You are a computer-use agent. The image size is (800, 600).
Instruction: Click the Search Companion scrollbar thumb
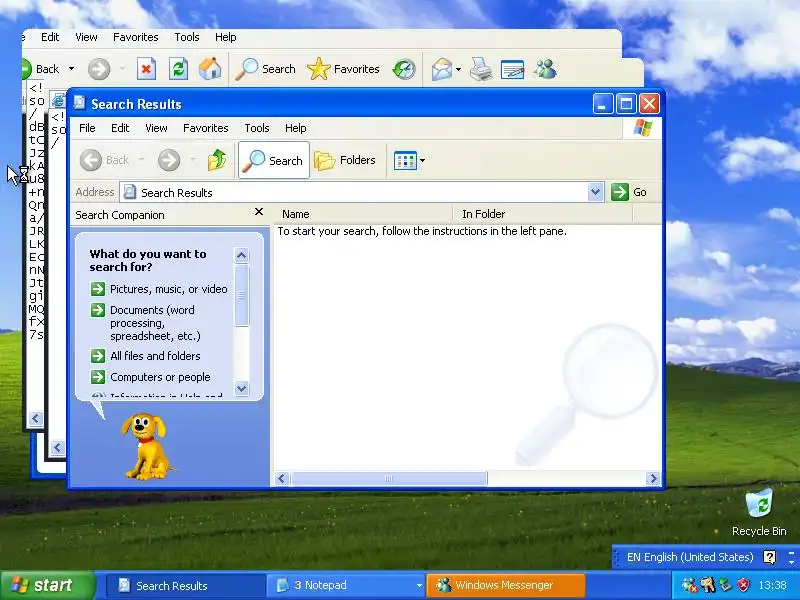241,295
